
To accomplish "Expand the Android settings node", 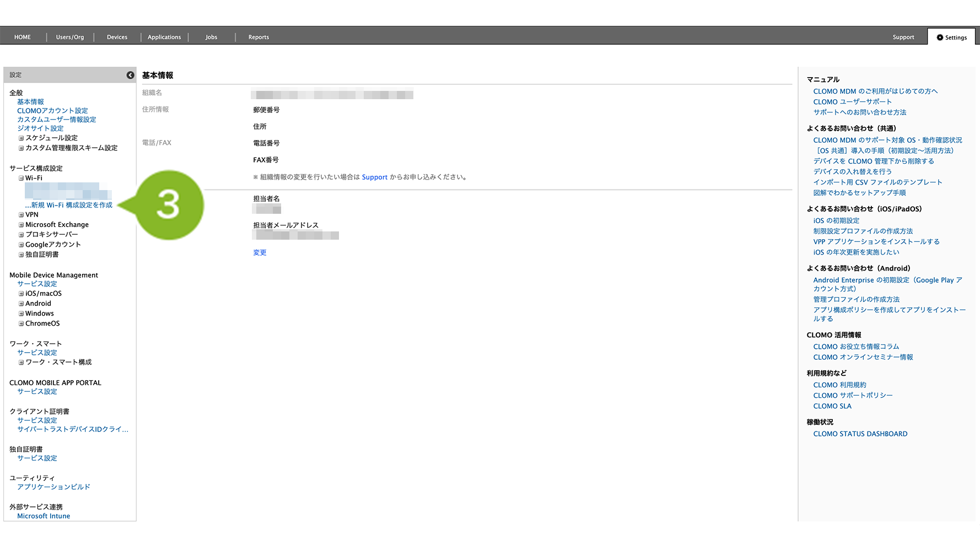I will point(21,304).
